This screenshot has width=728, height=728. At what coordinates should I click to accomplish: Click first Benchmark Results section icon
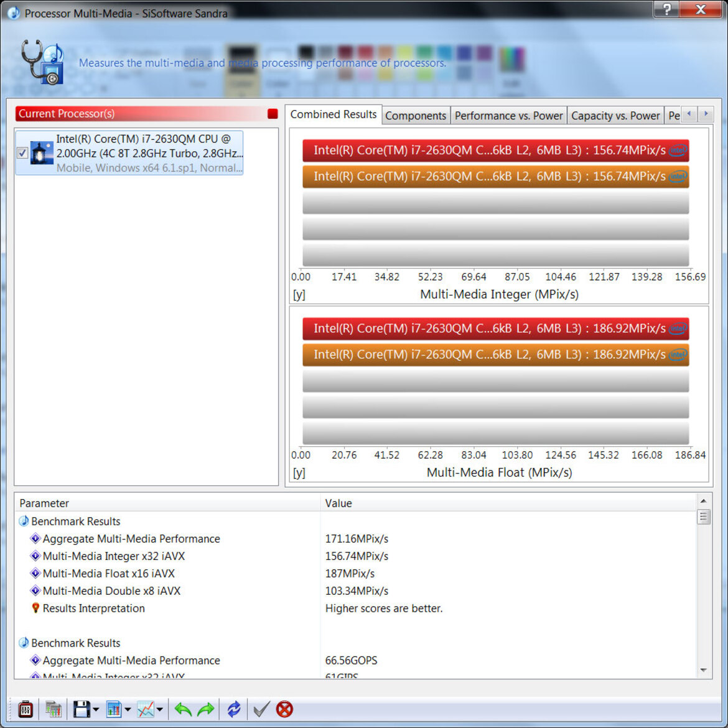click(24, 521)
